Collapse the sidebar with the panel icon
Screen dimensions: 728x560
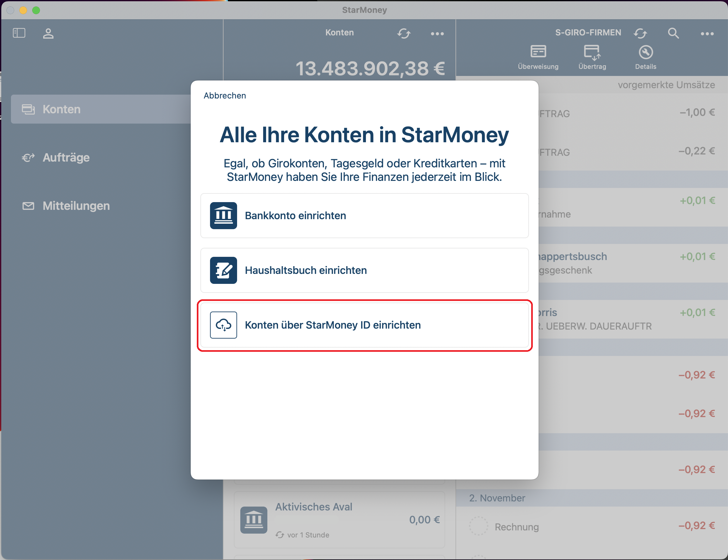click(x=19, y=33)
